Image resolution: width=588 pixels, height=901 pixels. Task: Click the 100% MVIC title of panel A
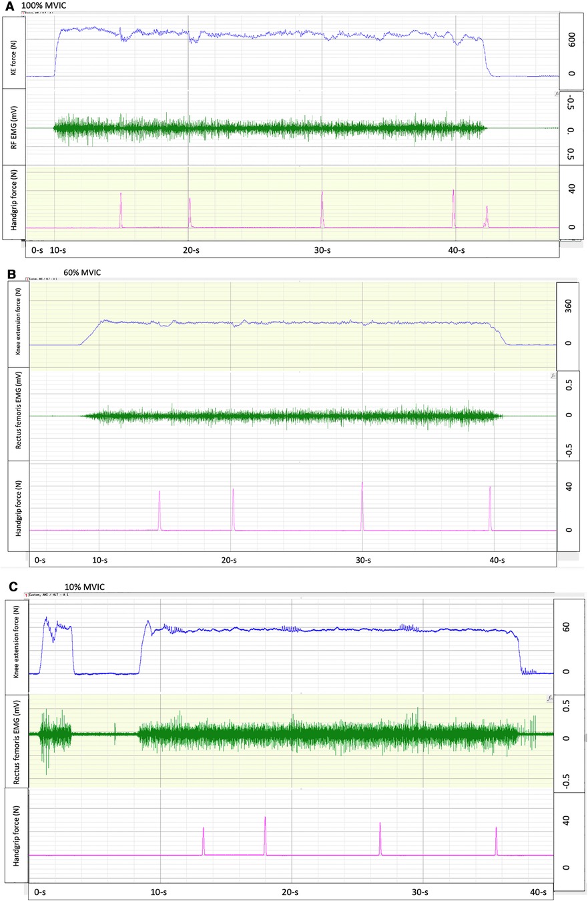[x=48, y=6]
